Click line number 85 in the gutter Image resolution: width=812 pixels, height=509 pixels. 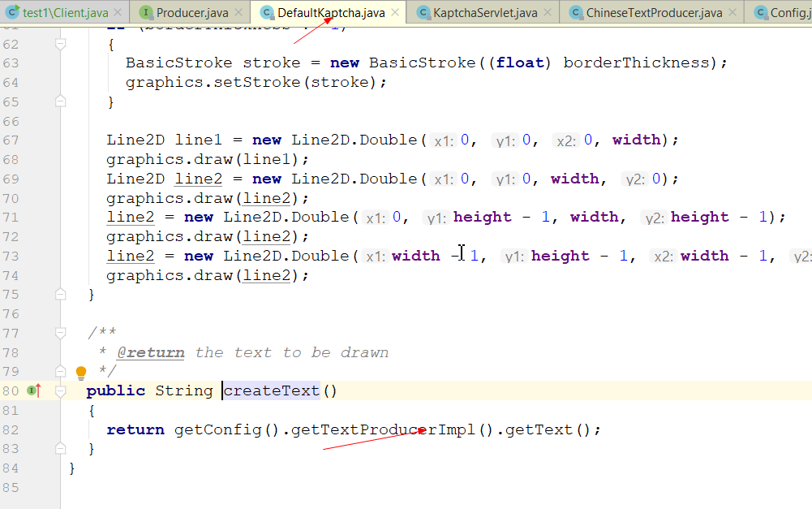point(11,488)
